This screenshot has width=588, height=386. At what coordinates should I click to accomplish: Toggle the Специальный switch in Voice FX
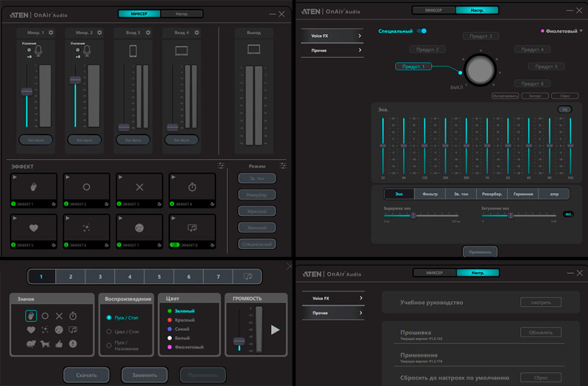click(422, 31)
